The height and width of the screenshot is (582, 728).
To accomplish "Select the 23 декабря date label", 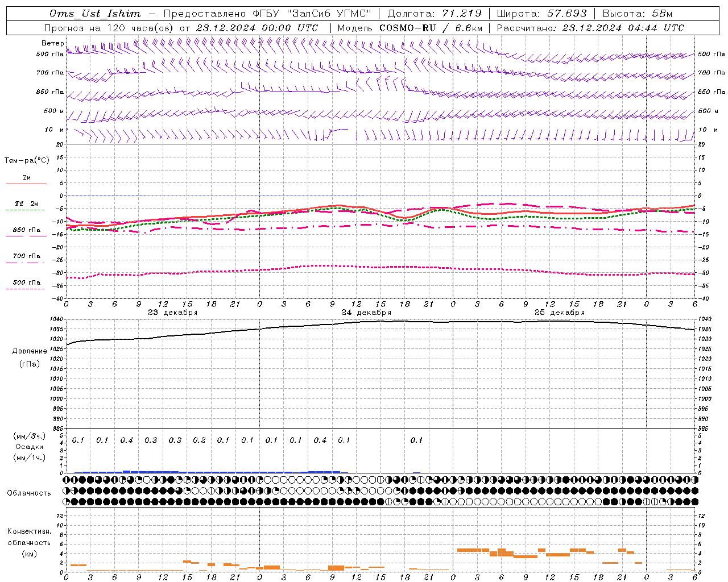I will point(173,313).
